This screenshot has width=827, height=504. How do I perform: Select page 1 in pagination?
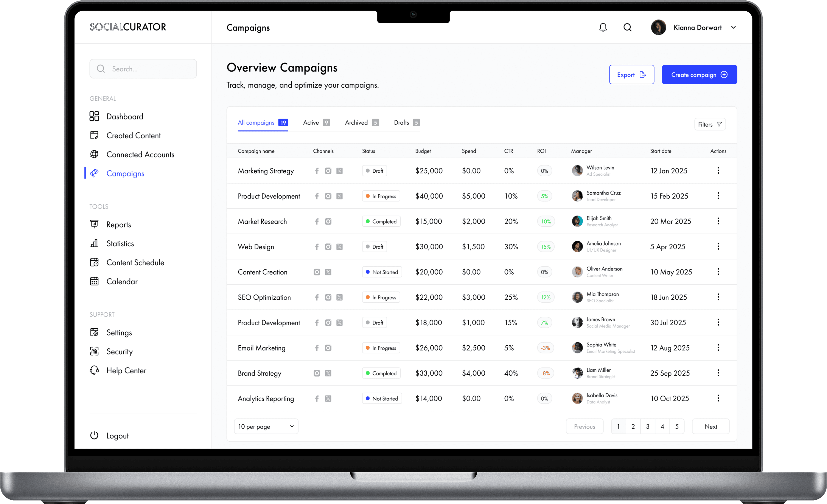pos(618,427)
